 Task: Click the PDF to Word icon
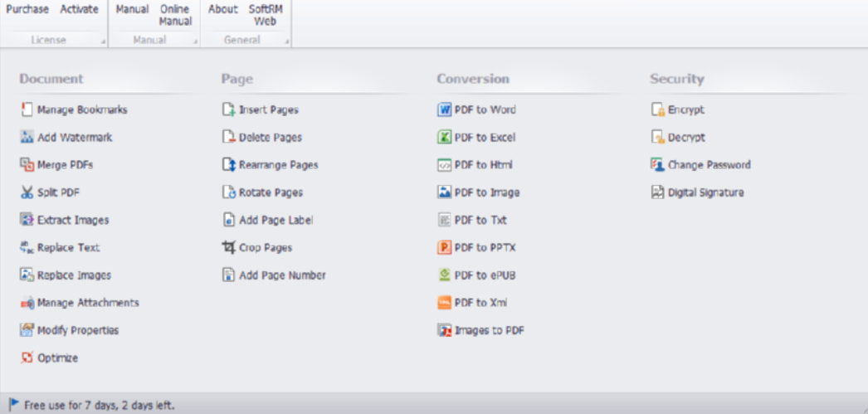tap(444, 110)
